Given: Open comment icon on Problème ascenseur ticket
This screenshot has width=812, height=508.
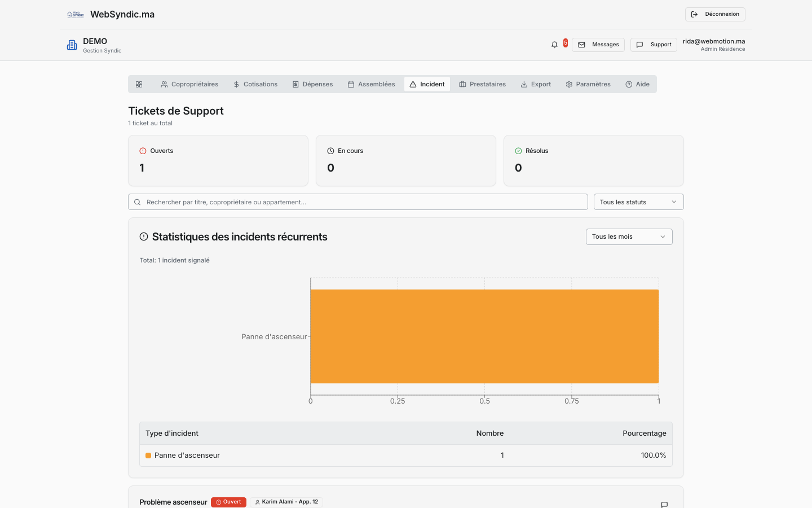Looking at the screenshot, I should click(664, 504).
